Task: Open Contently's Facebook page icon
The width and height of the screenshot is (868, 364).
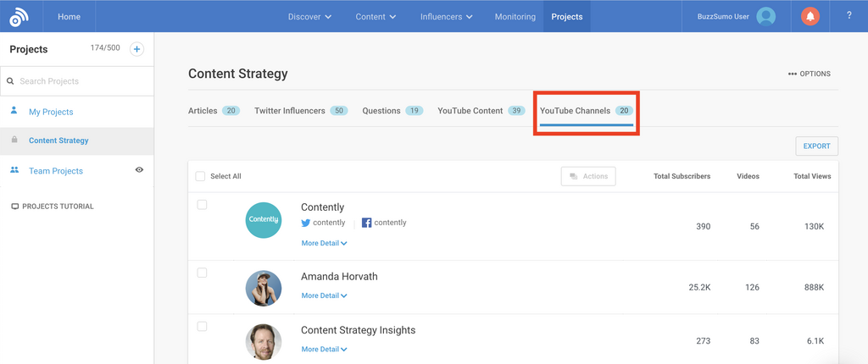Action: pos(367,223)
